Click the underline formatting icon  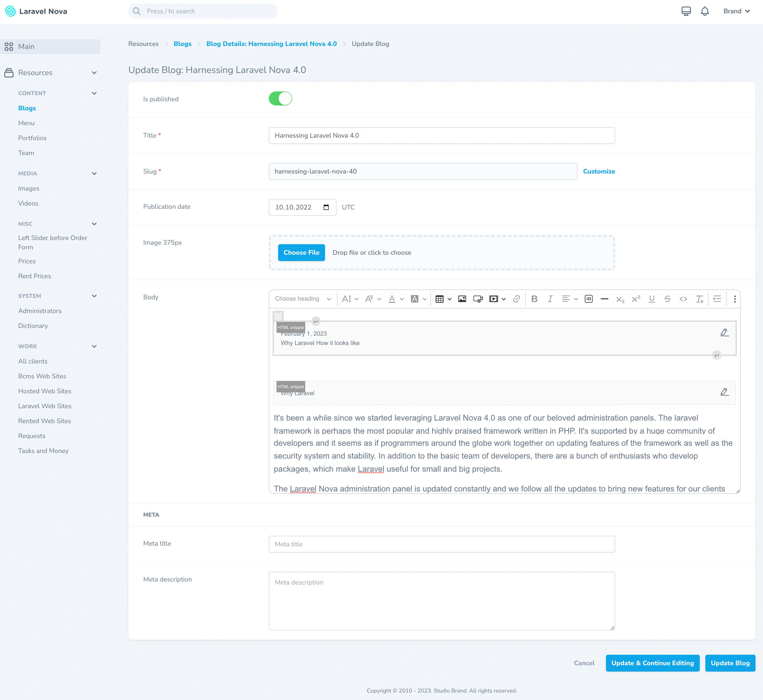[652, 299]
